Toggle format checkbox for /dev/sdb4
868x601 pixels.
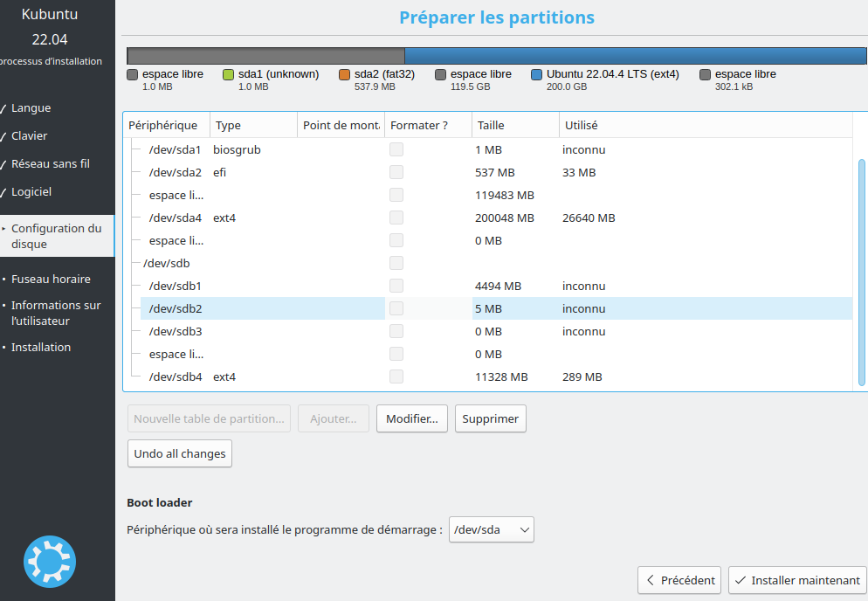396,376
